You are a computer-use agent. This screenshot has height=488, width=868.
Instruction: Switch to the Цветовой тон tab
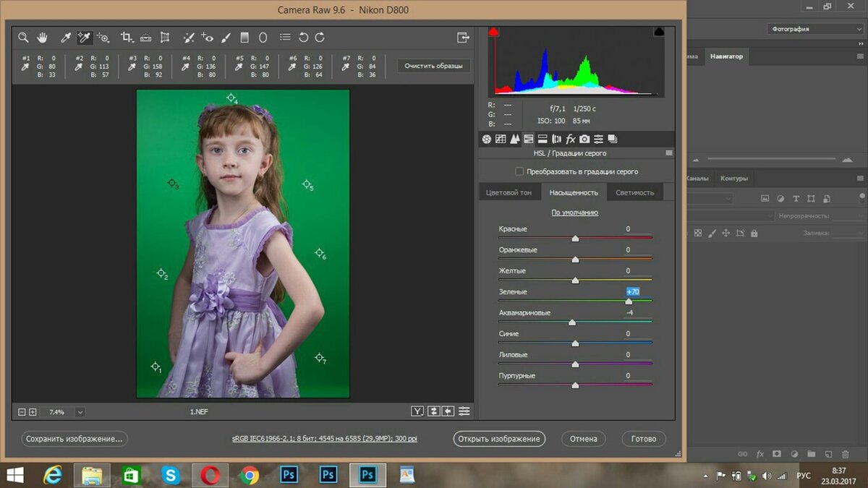(x=509, y=192)
